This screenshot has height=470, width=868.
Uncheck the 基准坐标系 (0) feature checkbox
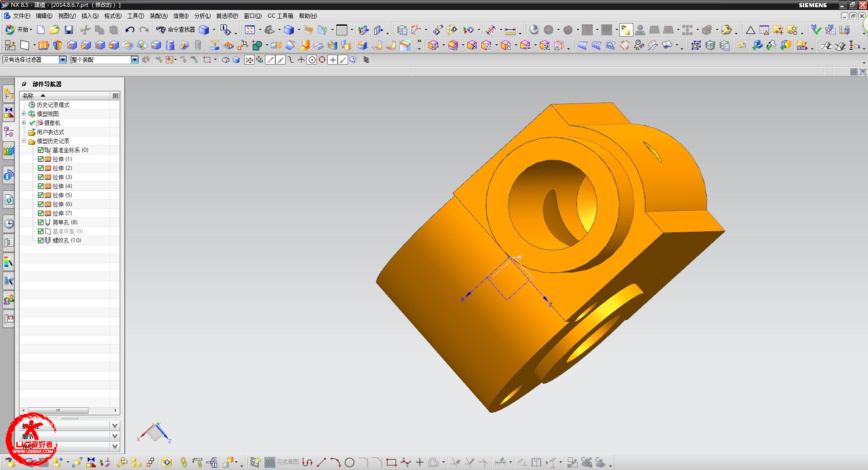[x=41, y=150]
